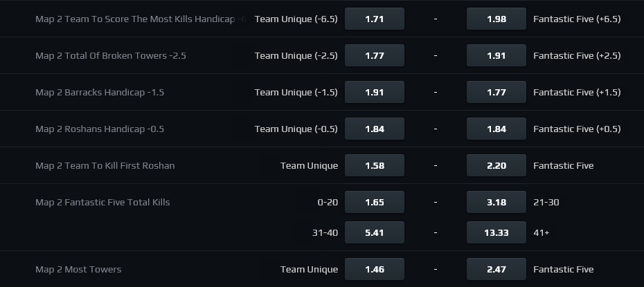Open Map 2 Team To Kill First Roshan market
Screen dimensions: 644x287
(105, 165)
